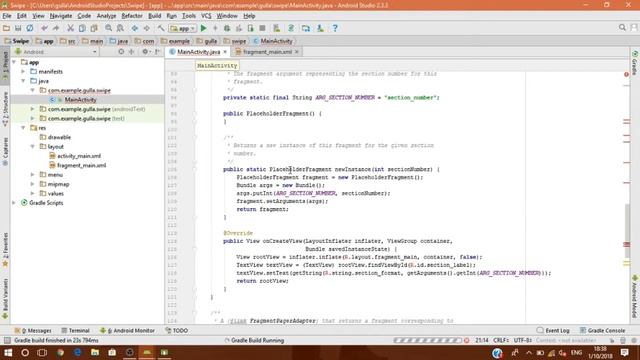
Task: Open the VCS menu
Action: pos(206,16)
